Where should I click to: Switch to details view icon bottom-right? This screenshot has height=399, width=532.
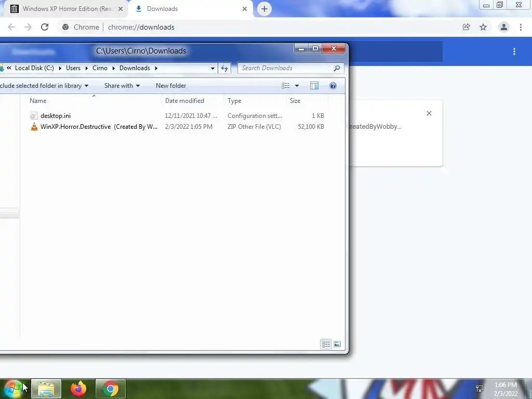click(326, 344)
